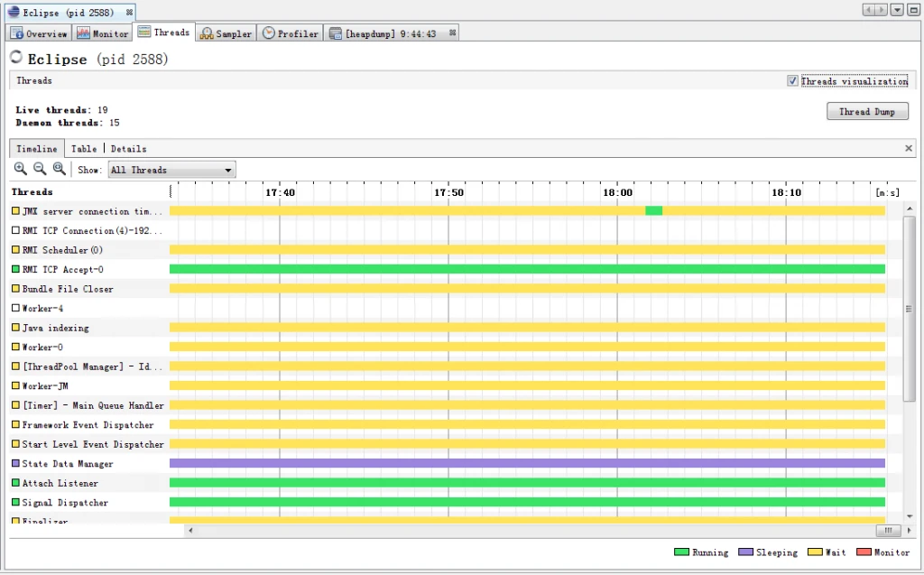
Task: Click the empty state box beside Worker-4
Action: tap(16, 308)
